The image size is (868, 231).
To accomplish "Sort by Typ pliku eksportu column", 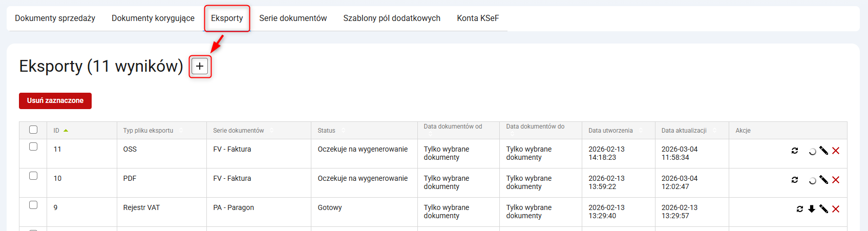I will point(148,131).
